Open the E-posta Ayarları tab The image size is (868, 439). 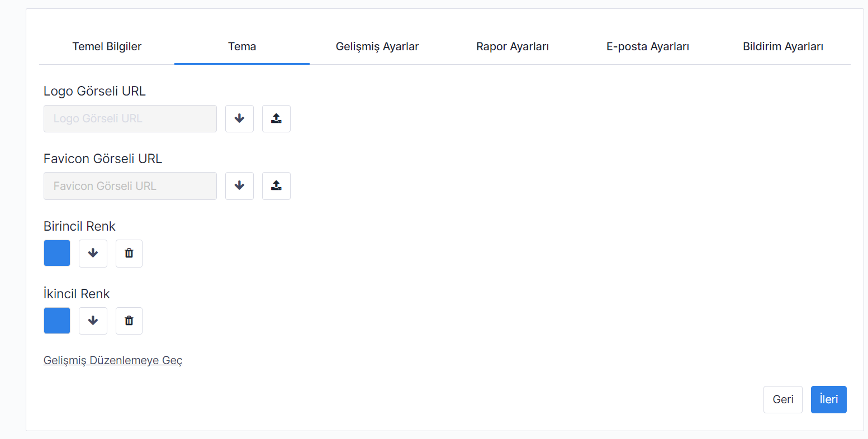coord(648,47)
